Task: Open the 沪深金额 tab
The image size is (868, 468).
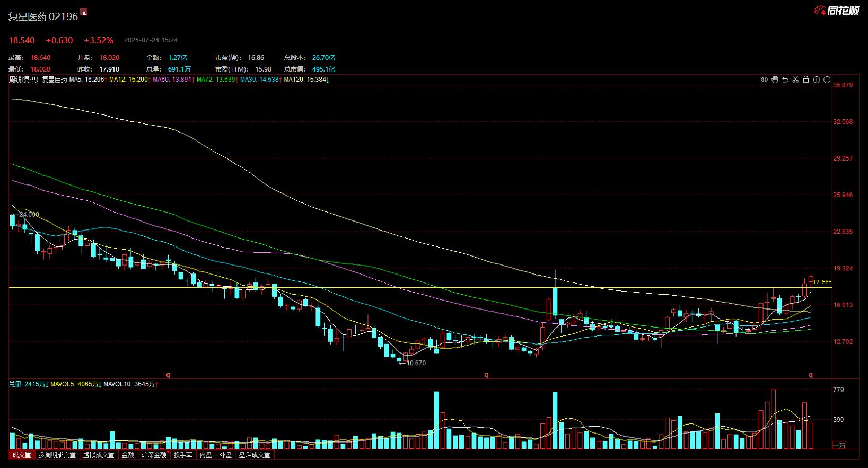Action: [x=154, y=455]
